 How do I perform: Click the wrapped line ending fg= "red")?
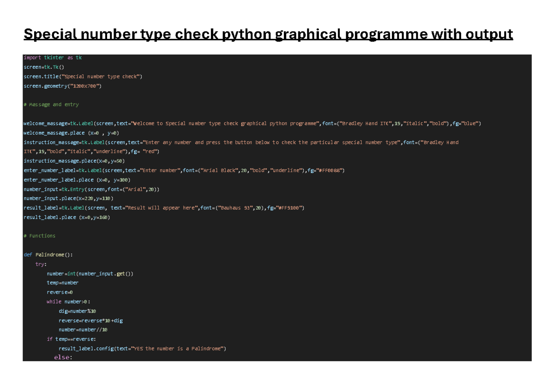pyautogui.click(x=91, y=152)
